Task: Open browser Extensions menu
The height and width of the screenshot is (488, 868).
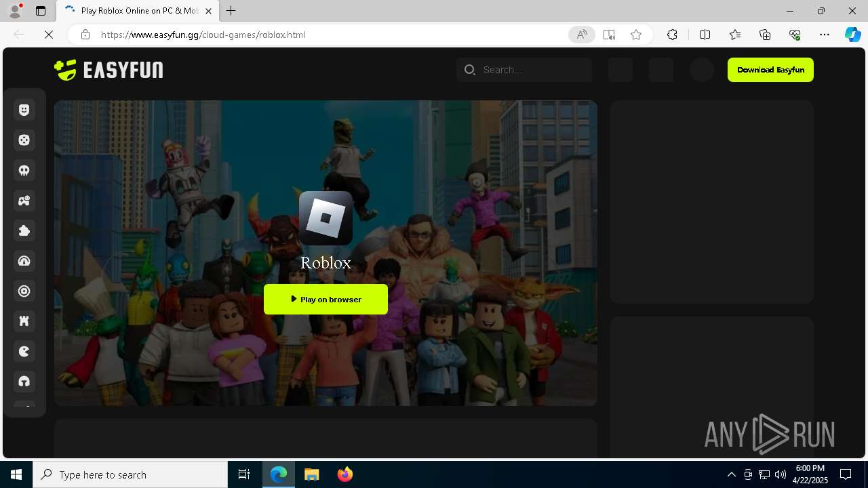Action: click(672, 35)
